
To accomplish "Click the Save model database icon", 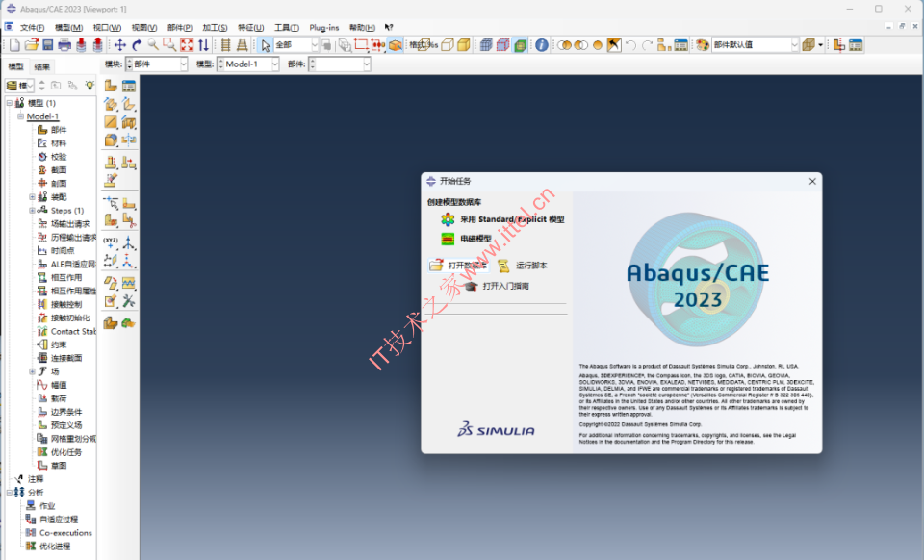I will [x=48, y=45].
